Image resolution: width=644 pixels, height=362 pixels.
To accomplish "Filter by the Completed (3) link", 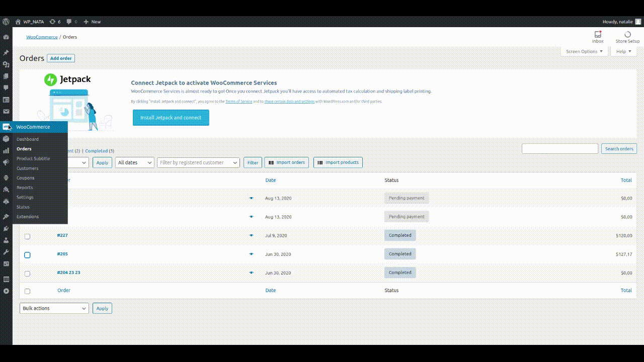I will pos(100,151).
